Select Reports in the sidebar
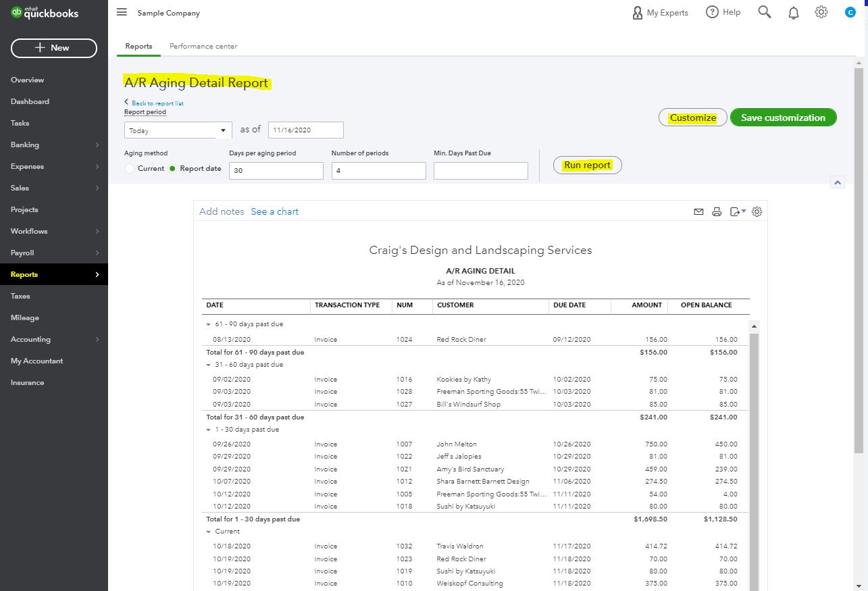Screen dimensions: 868x591 [x=54, y=274]
